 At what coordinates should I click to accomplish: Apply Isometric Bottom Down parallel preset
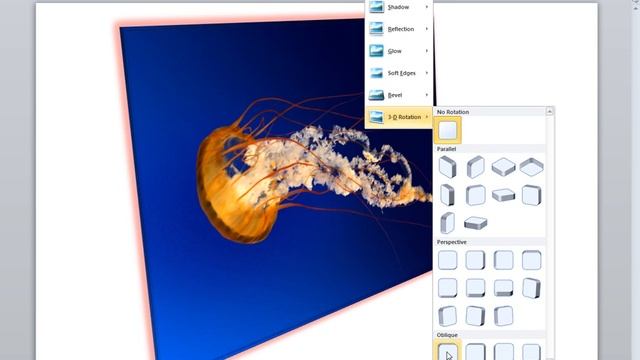[x=531, y=167]
